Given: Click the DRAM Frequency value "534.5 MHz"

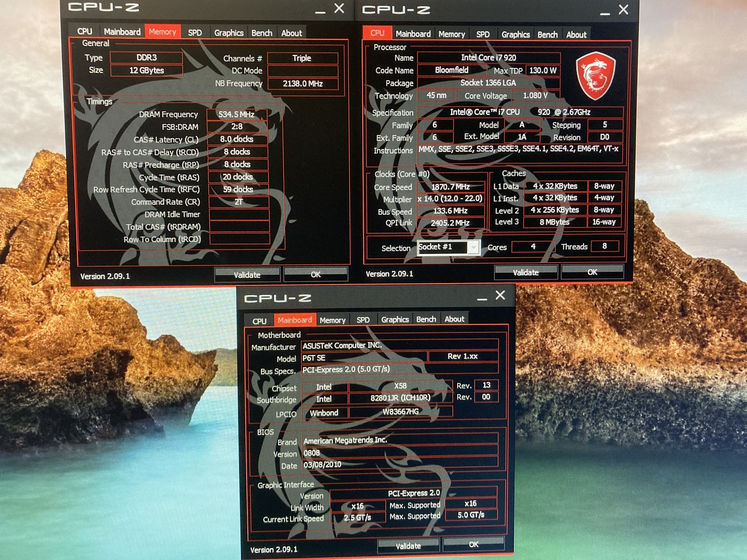Looking at the screenshot, I should [x=237, y=114].
